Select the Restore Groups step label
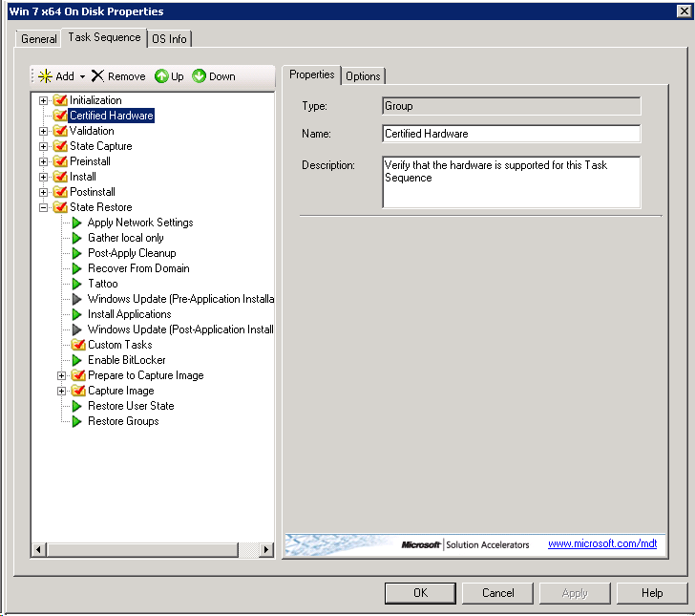Screen dimensions: 695x616 pos(123,421)
